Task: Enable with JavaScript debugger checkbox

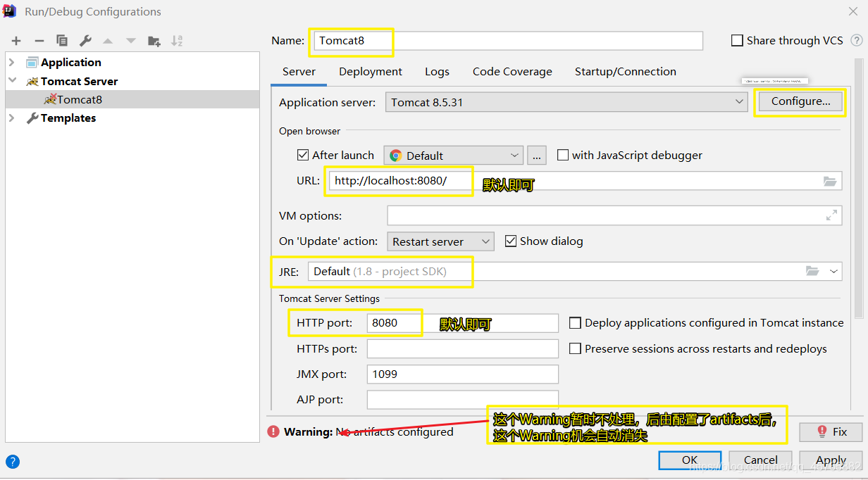Action: click(562, 155)
